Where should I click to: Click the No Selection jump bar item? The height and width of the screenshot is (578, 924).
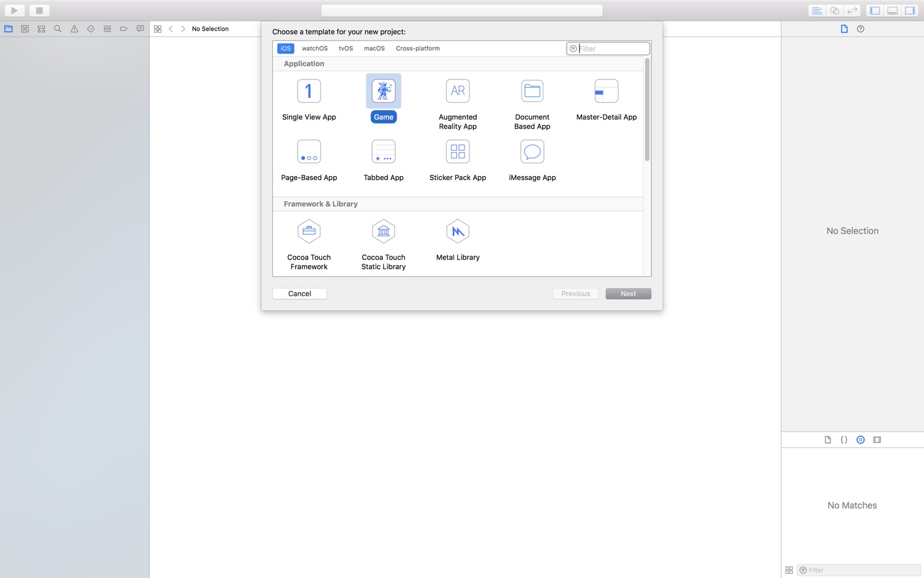(210, 29)
